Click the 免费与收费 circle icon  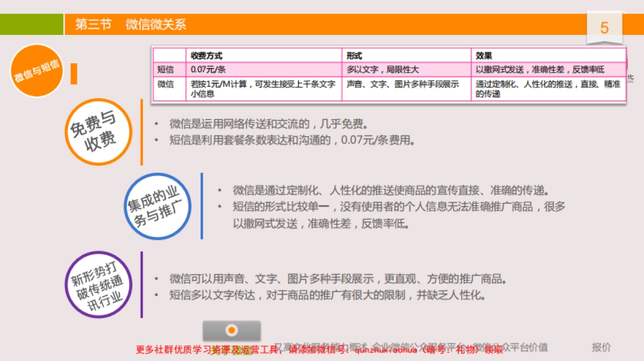(x=98, y=131)
